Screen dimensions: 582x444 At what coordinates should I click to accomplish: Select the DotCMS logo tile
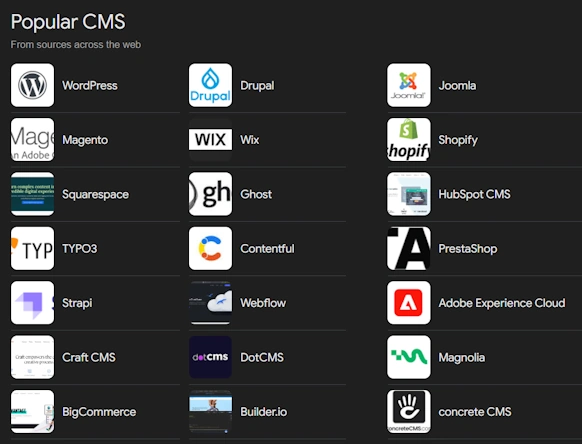210,357
